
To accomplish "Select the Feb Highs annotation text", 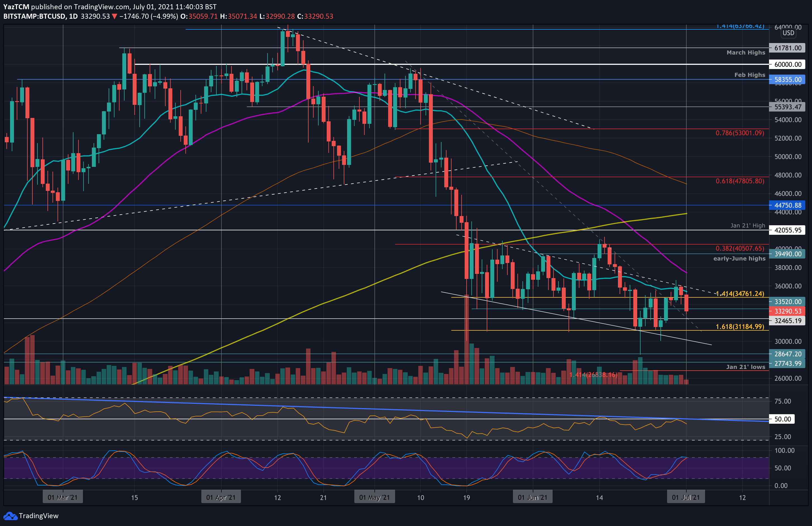I will pyautogui.click(x=749, y=75).
